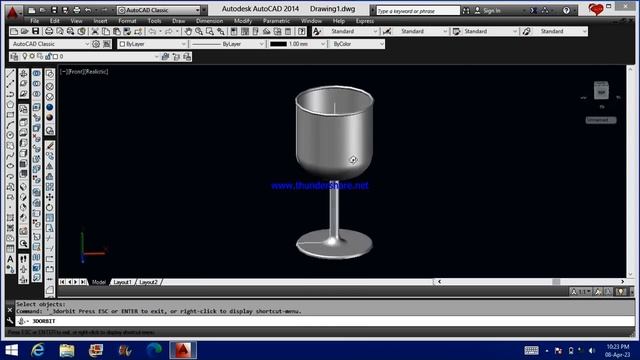
Task: Click the 3DORBIT command line input
Action: click(325, 321)
